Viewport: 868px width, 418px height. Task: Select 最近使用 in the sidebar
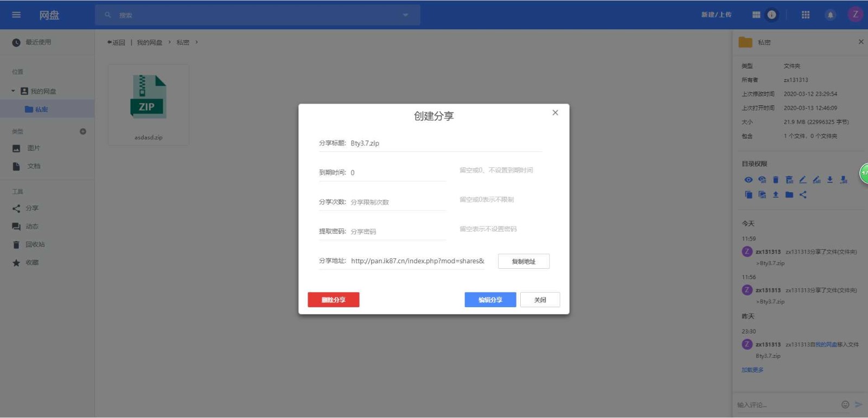[x=38, y=42]
